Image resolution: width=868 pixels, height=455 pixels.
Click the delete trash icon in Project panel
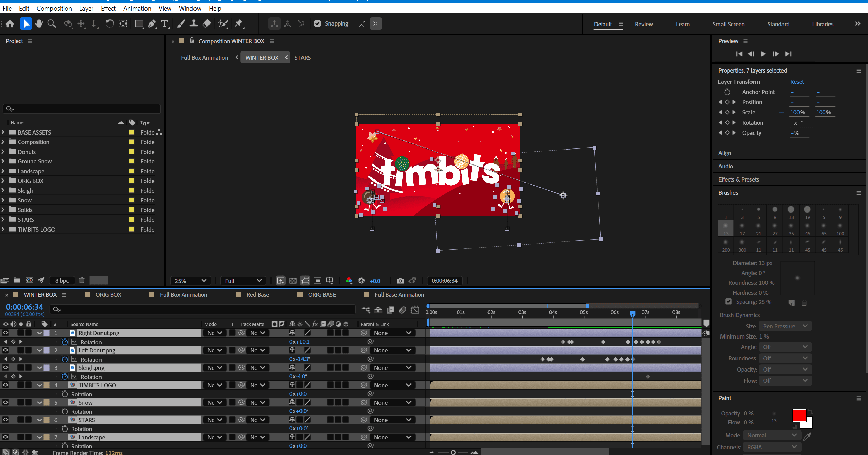82,280
